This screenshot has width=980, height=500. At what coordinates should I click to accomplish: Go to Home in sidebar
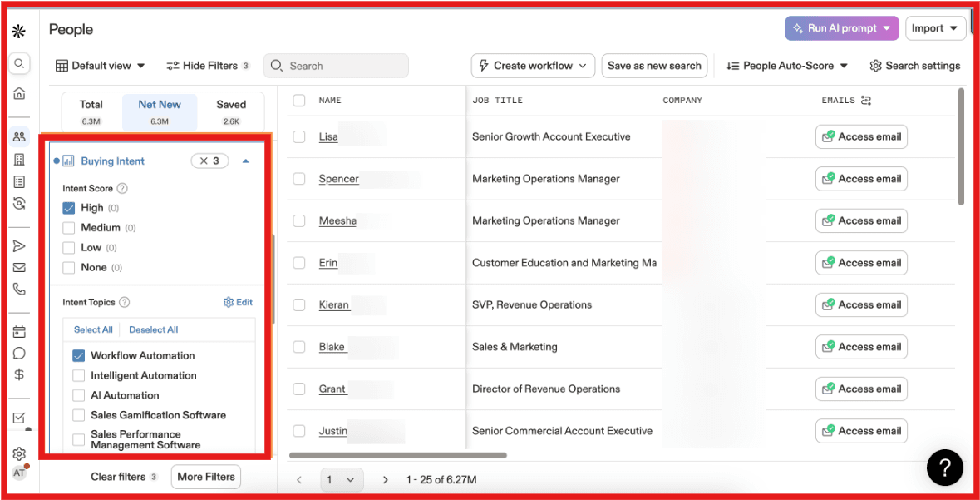[19, 94]
